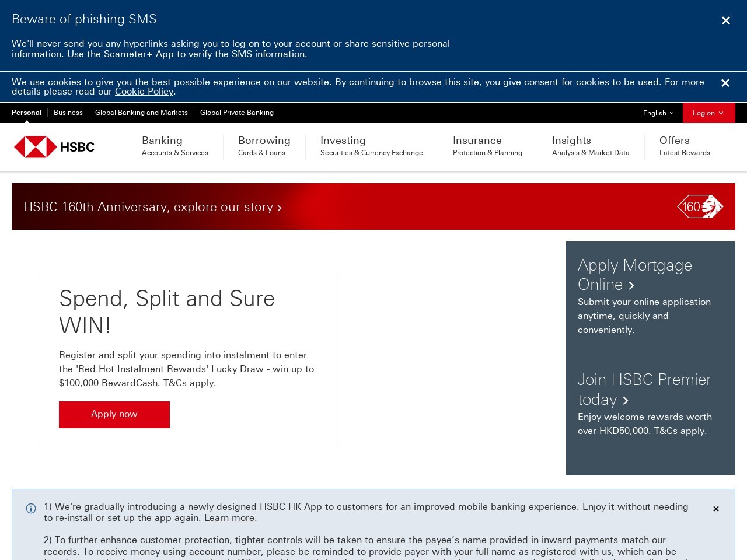
Task: Click 'Accounts & Services' subtitle text
Action: coord(175,153)
